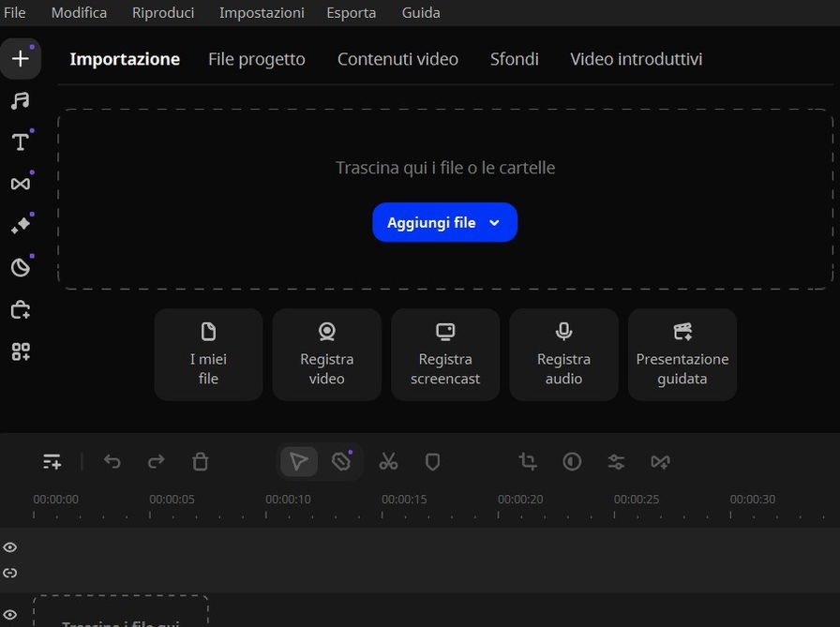Add a marker with the shield icon
This screenshot has height=627, width=840.
(x=432, y=461)
